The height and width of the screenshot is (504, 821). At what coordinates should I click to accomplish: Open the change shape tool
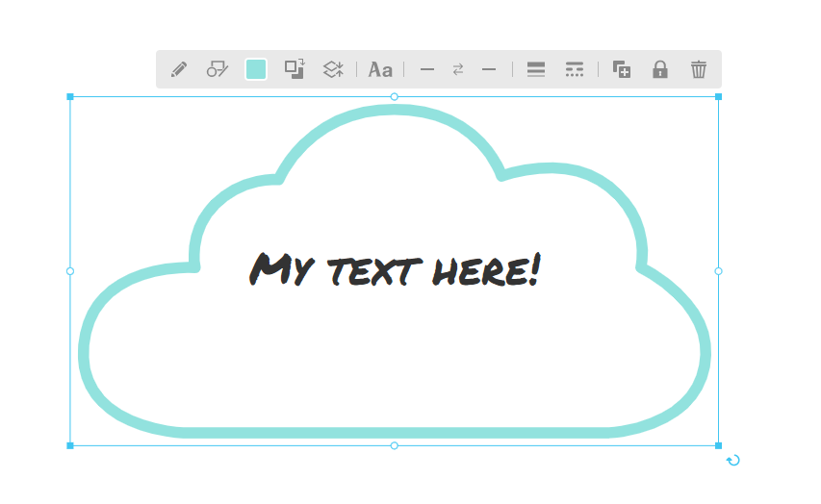pyautogui.click(x=218, y=69)
